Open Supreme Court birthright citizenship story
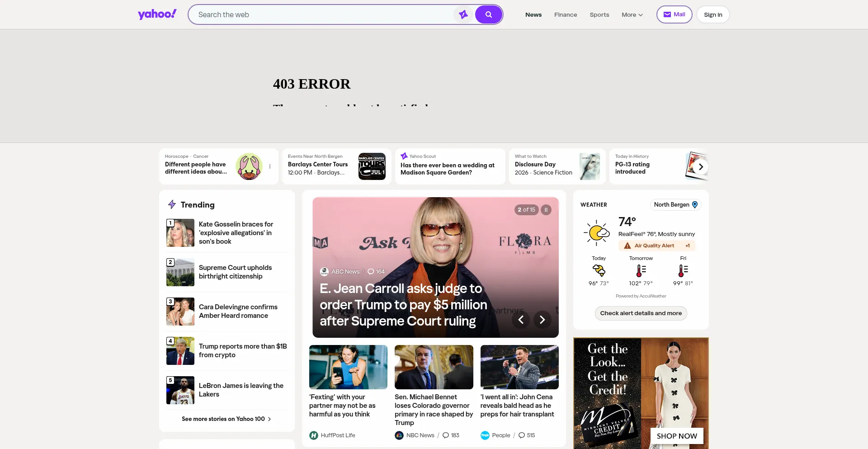Screen dimensions: 868x449 pos(236,272)
